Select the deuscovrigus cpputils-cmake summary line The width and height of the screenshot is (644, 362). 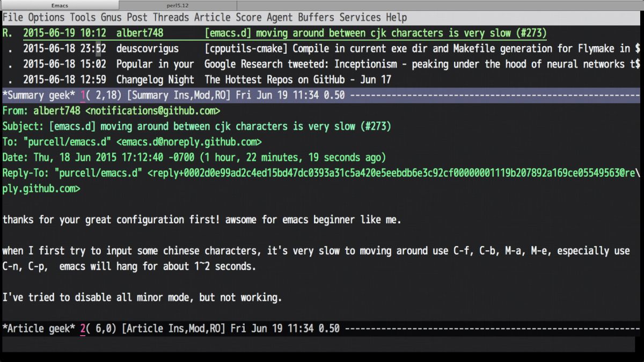pos(322,48)
